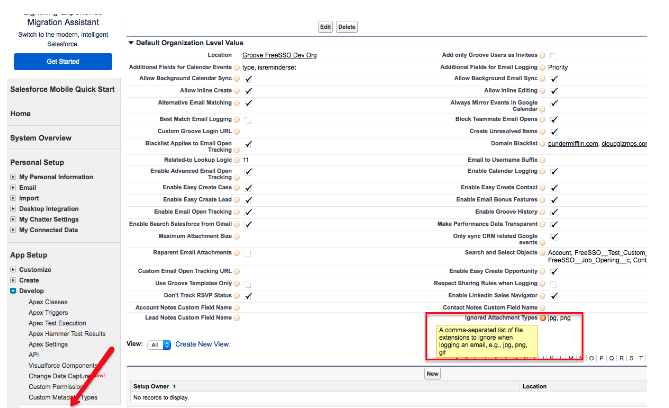Open help icon for Alternative Email Matching

pyautogui.click(x=236, y=103)
